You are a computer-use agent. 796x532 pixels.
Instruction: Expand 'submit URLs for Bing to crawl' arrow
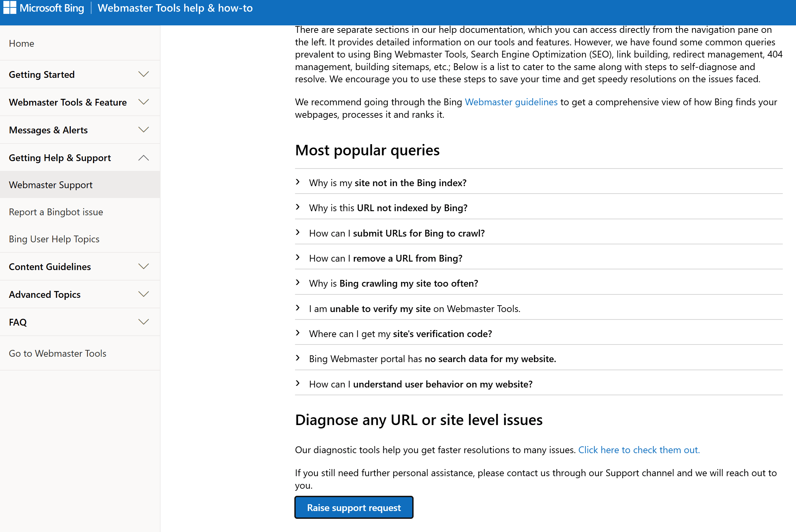[x=298, y=233]
